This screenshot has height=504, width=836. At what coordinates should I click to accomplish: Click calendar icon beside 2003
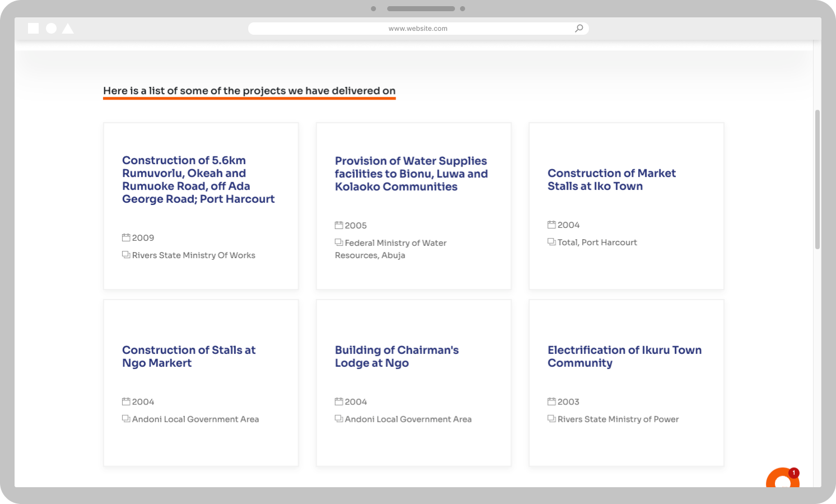(551, 402)
